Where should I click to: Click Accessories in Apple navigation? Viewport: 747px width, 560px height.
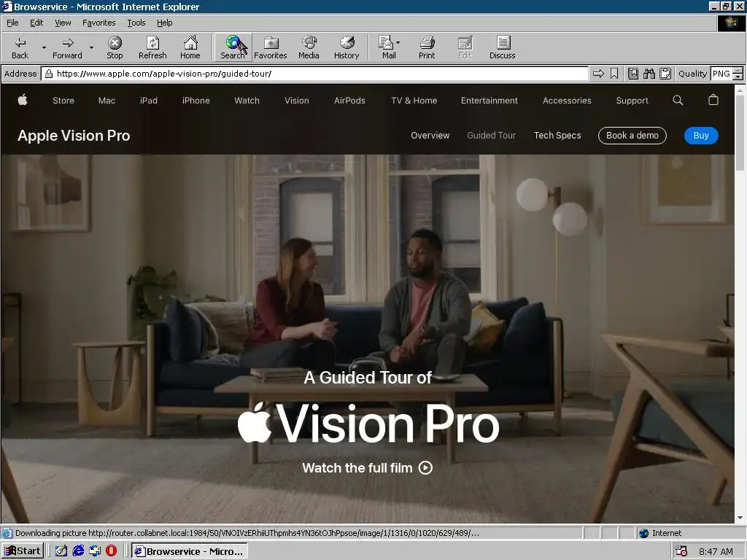pyautogui.click(x=567, y=101)
